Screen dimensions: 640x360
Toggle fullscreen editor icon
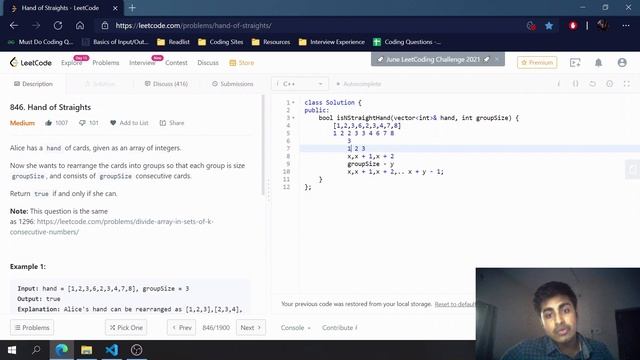[x=627, y=84]
